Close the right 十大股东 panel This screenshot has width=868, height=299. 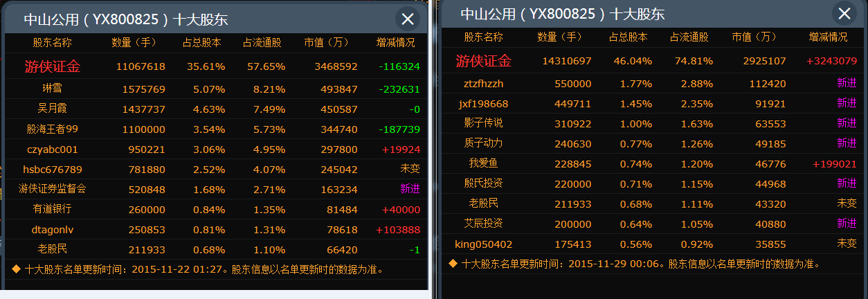[x=844, y=13]
